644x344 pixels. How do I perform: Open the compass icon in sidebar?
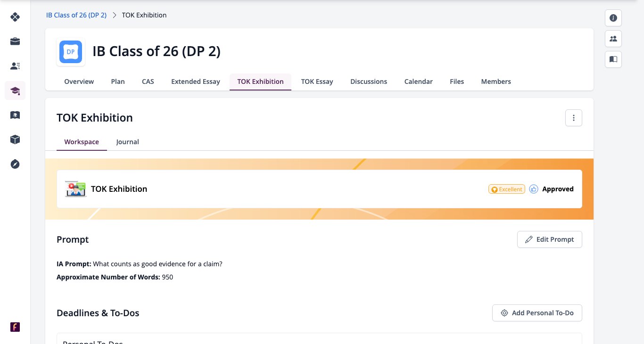pos(15,164)
